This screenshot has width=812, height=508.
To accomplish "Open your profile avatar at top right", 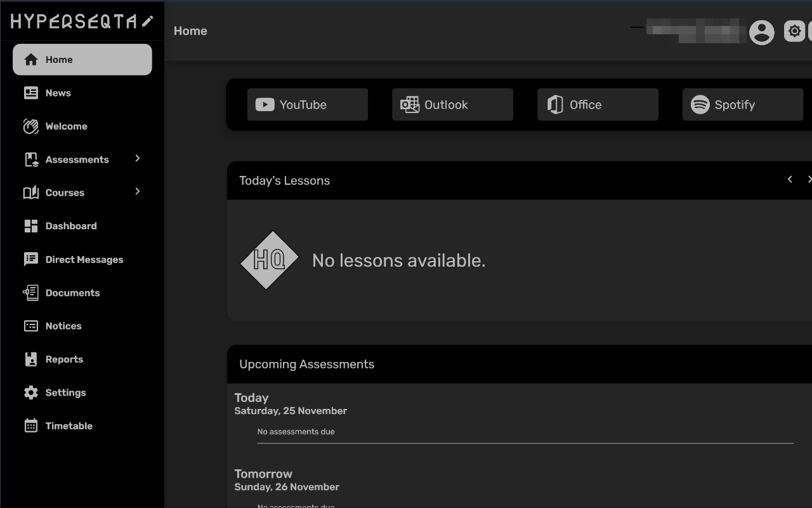I will [x=761, y=32].
